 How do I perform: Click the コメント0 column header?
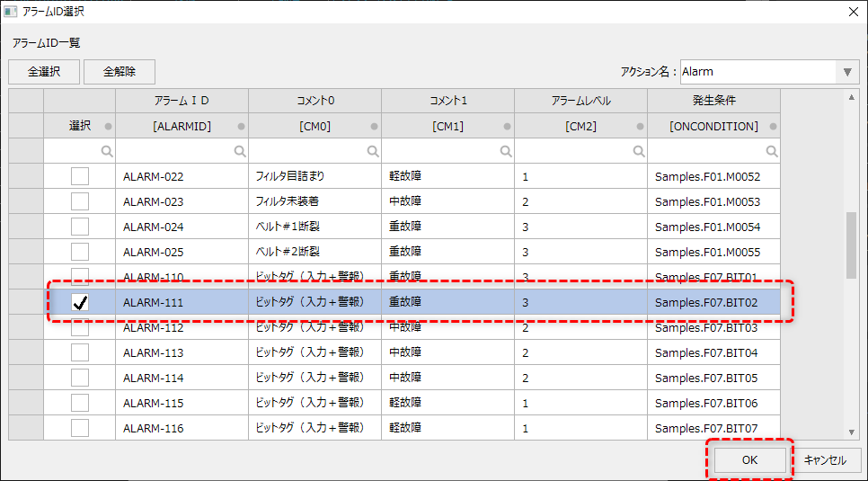point(314,102)
